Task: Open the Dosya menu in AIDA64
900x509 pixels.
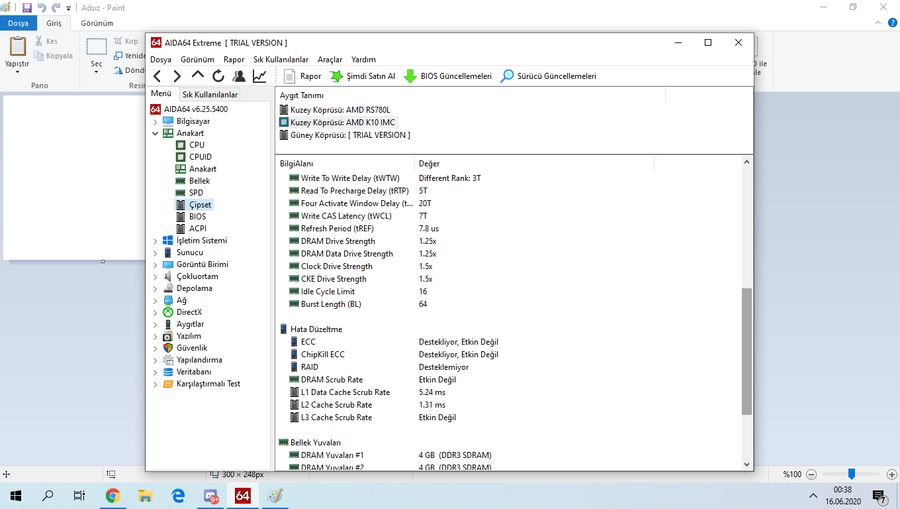Action: 161,59
